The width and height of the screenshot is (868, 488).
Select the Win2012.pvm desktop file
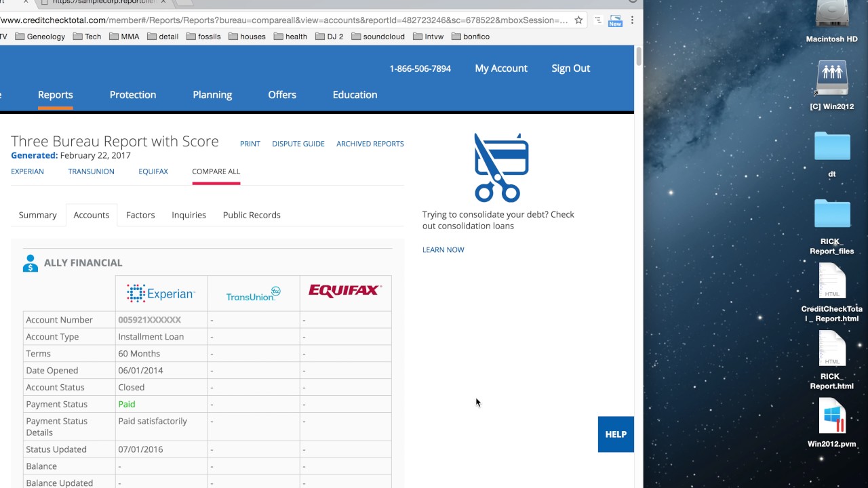832,424
